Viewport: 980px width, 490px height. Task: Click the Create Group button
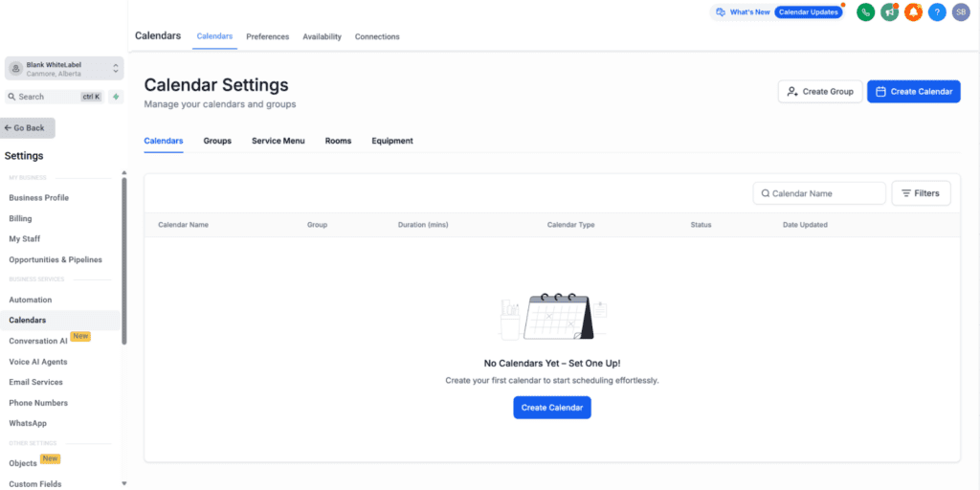pos(820,91)
